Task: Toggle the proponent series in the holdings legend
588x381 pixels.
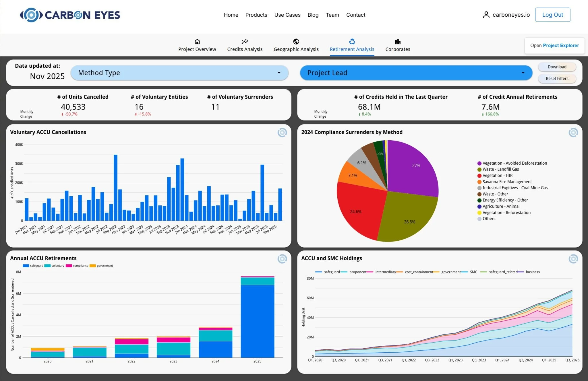Action: click(x=357, y=272)
